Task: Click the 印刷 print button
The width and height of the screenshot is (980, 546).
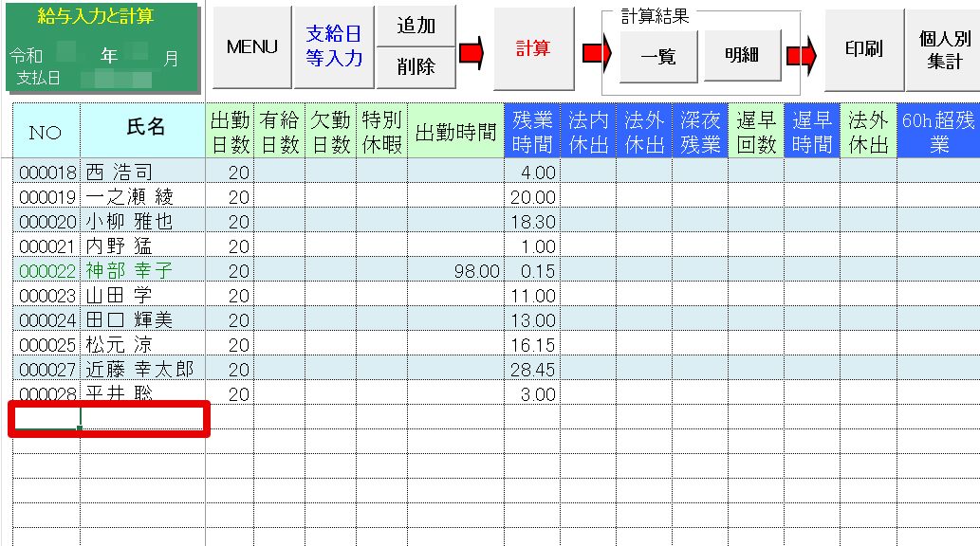Action: click(862, 48)
